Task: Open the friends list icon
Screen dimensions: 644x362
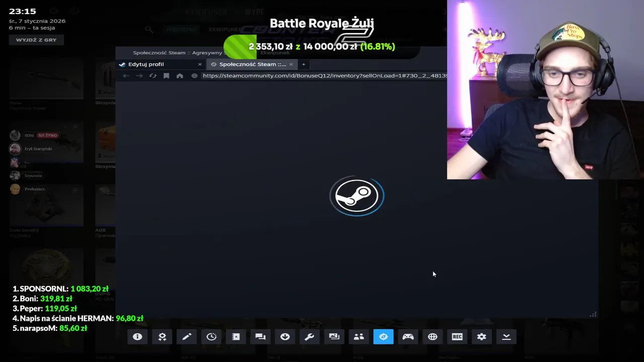Action: pyautogui.click(x=359, y=337)
